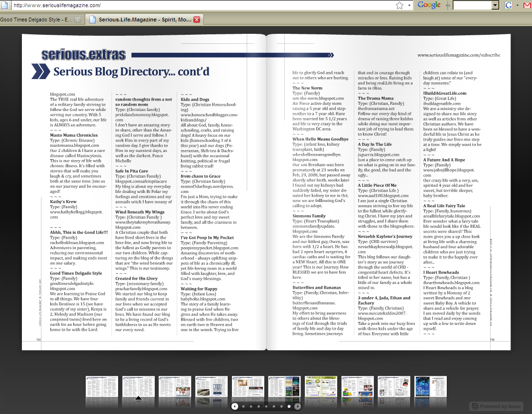532x414 pixels.
Task: Click the bookmark star icon in address bar
Action: pos(400,5)
